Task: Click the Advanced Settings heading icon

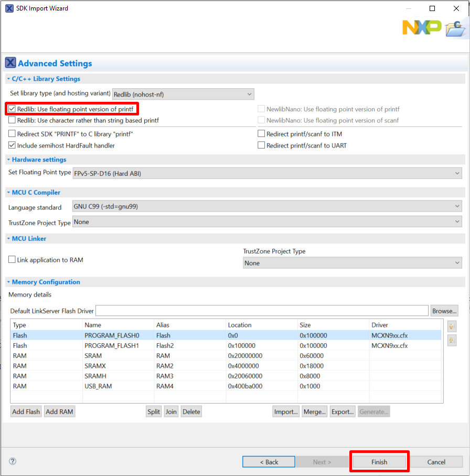Action: [10, 63]
